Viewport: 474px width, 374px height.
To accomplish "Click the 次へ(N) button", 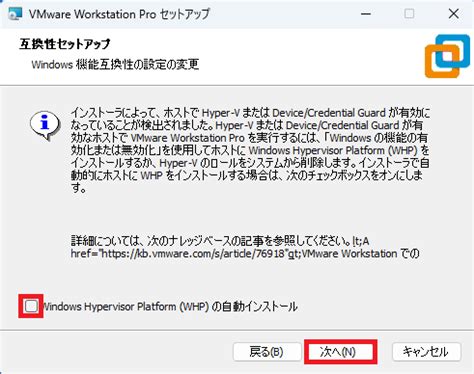I will point(340,352).
